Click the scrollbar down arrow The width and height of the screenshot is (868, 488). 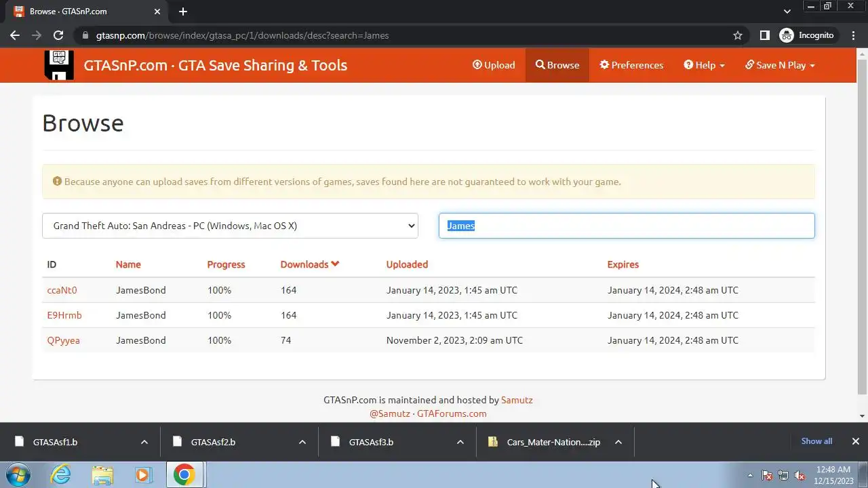point(862,415)
